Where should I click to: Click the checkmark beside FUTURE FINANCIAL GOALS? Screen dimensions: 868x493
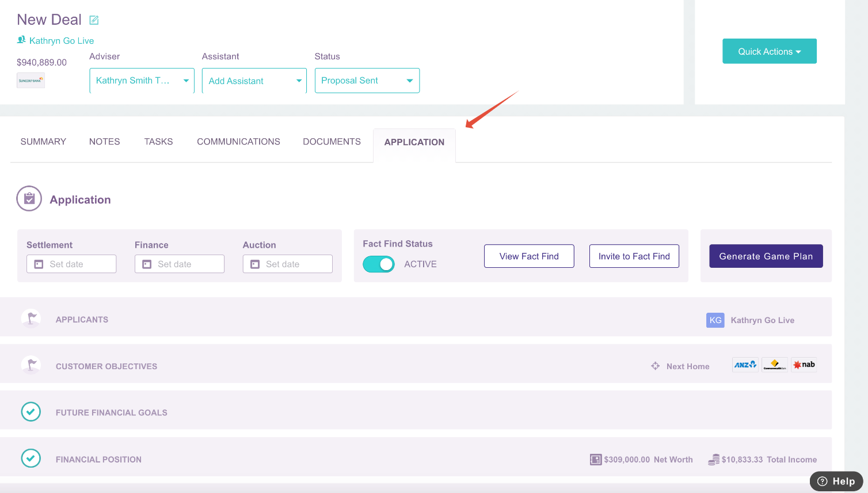(31, 412)
